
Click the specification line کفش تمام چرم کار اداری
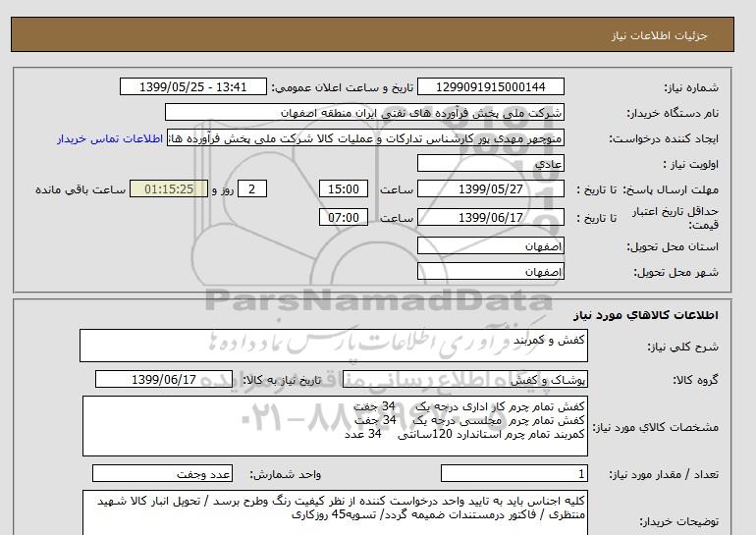tap(469, 406)
